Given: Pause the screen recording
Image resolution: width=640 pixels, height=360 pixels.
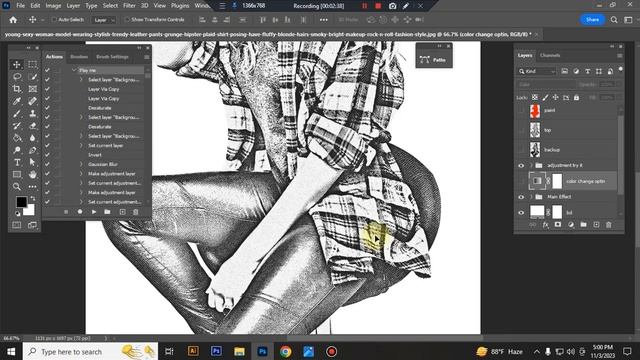Looking at the screenshot, I should click(x=364, y=6).
